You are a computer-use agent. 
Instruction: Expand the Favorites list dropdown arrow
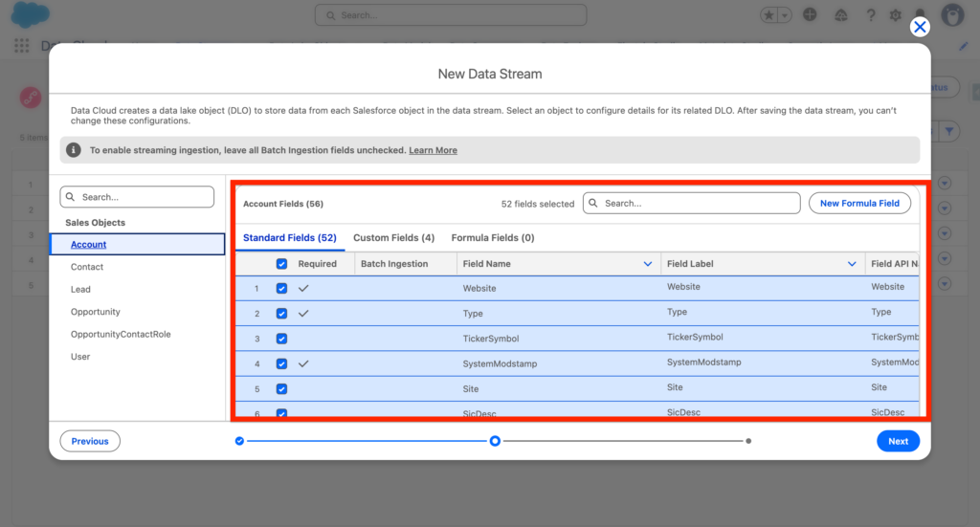pos(786,15)
